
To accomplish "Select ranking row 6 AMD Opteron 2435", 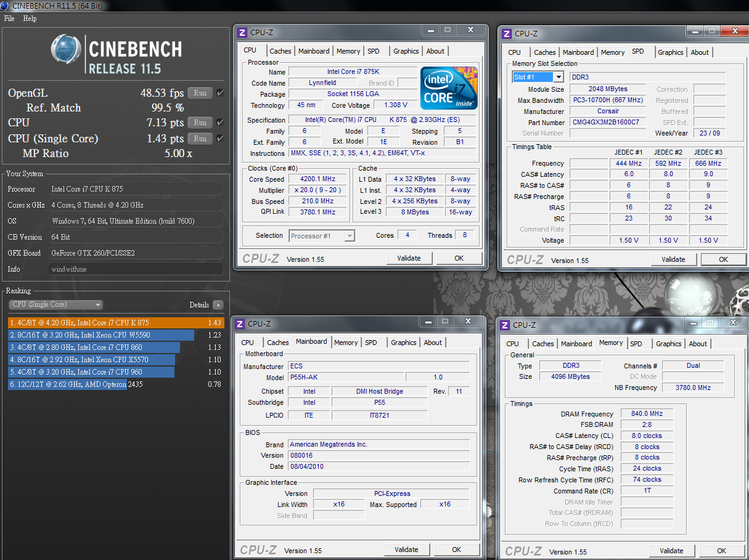I will coord(115,384).
